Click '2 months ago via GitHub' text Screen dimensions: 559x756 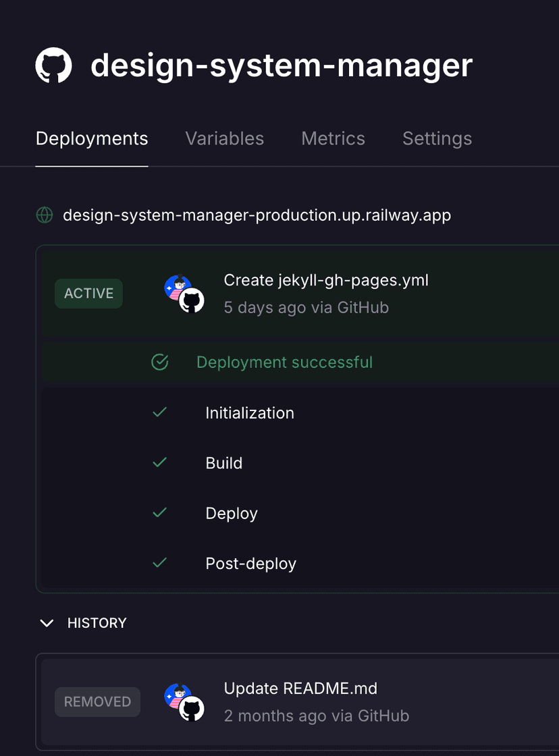tap(317, 716)
